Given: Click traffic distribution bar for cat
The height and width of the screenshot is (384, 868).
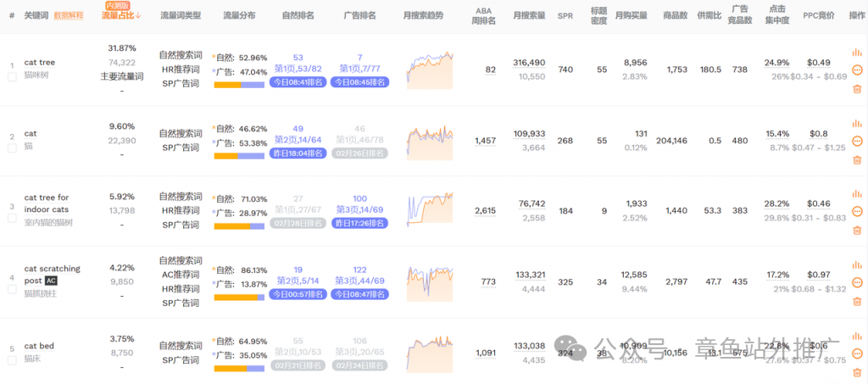Looking at the screenshot, I should point(239,155).
